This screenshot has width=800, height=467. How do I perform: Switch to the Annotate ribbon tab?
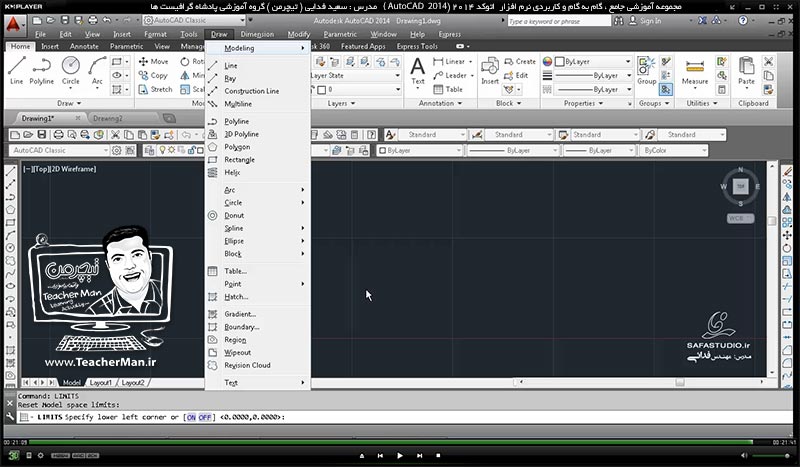click(x=84, y=46)
